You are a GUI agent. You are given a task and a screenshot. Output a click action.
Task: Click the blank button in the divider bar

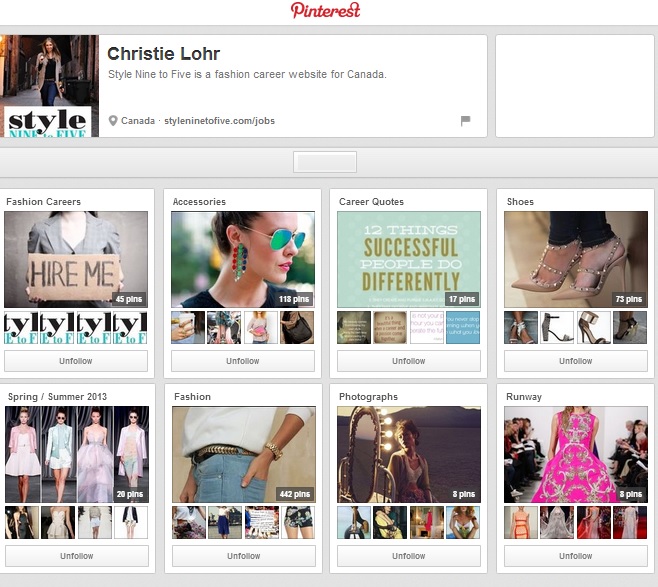(x=324, y=162)
